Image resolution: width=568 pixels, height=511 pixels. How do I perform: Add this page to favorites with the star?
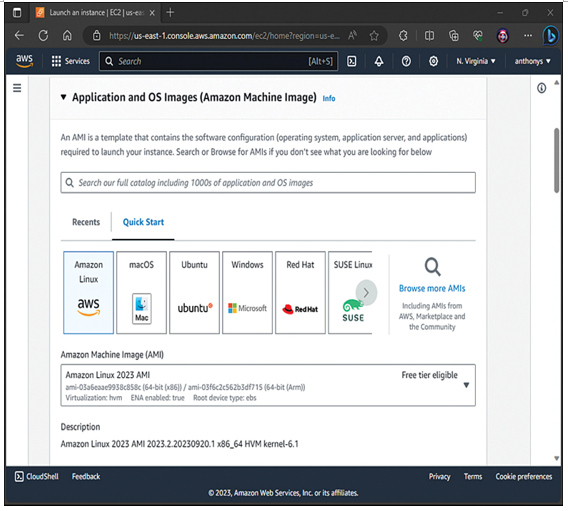pyautogui.click(x=374, y=35)
